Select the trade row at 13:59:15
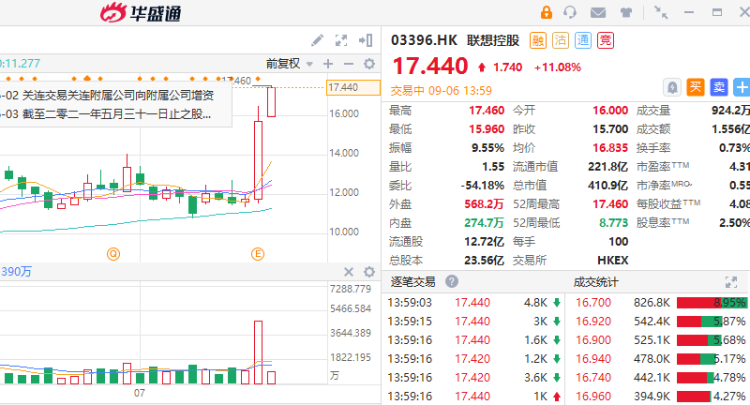Screen dimensions: 750x405 474,321
